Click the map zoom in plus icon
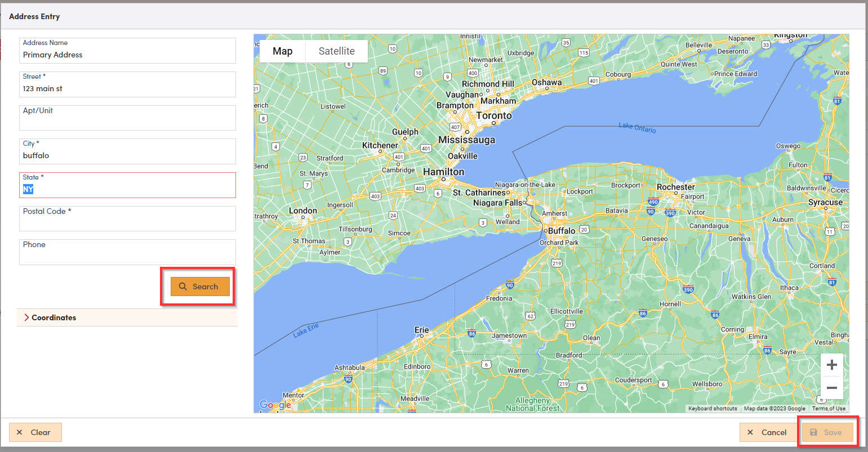The image size is (868, 452). click(831, 365)
